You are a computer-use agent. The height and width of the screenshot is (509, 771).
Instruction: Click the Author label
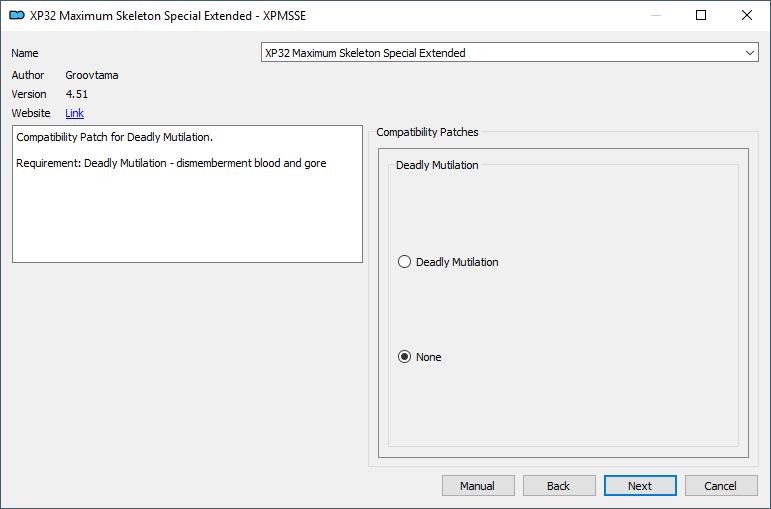28,75
